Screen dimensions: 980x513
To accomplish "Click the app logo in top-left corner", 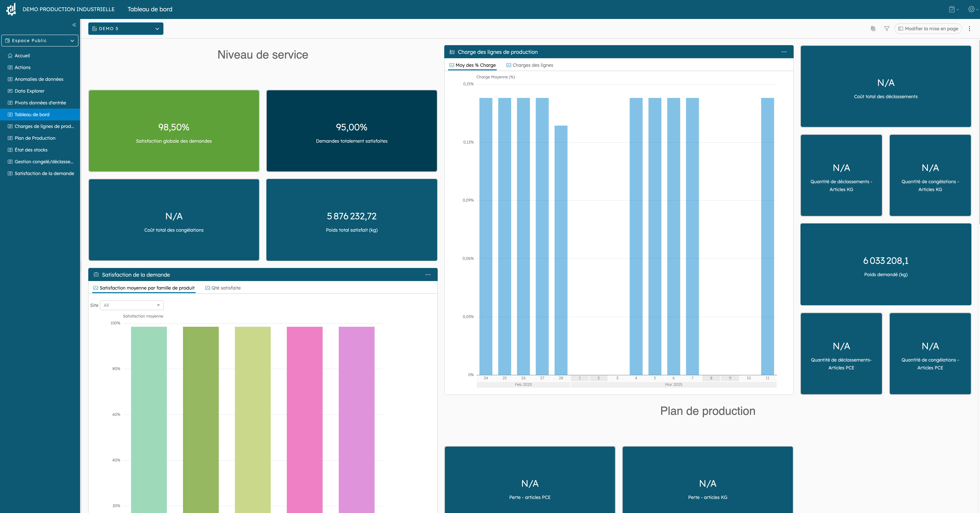I will 11,9.
